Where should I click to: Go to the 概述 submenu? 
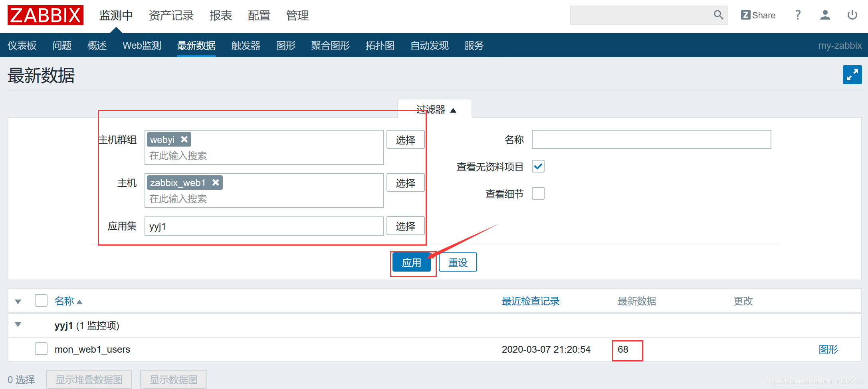(97, 46)
